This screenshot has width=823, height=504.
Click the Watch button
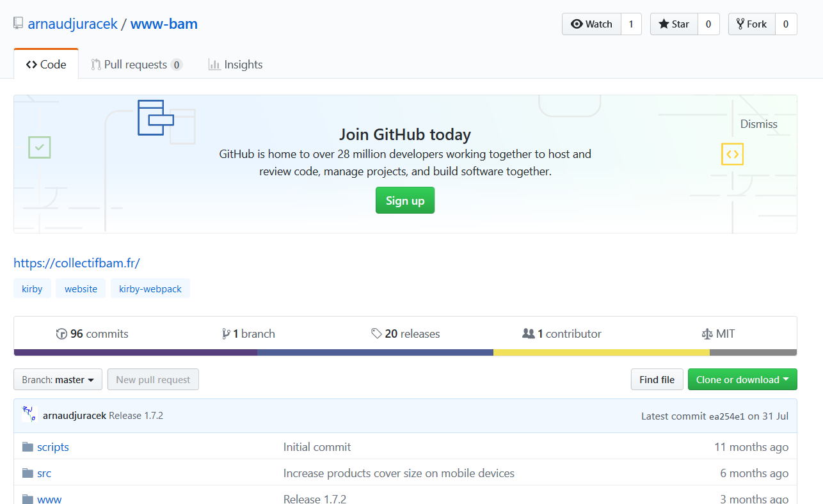coord(591,24)
